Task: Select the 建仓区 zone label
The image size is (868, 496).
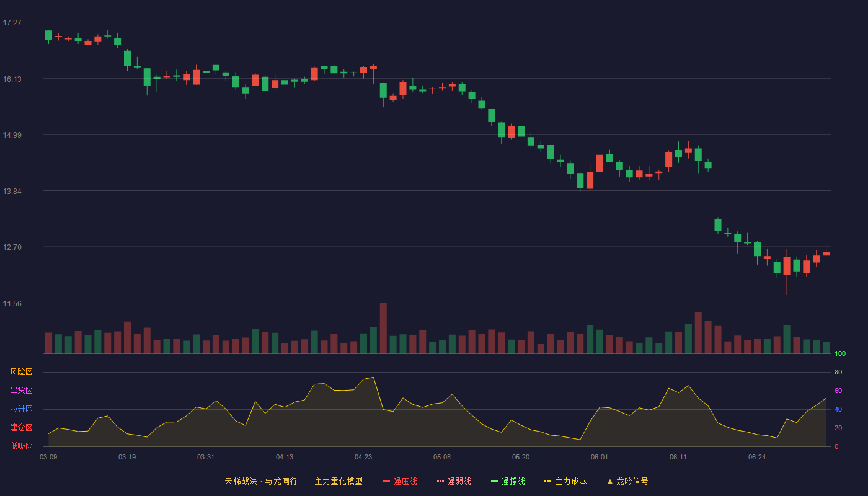Action: pos(21,428)
